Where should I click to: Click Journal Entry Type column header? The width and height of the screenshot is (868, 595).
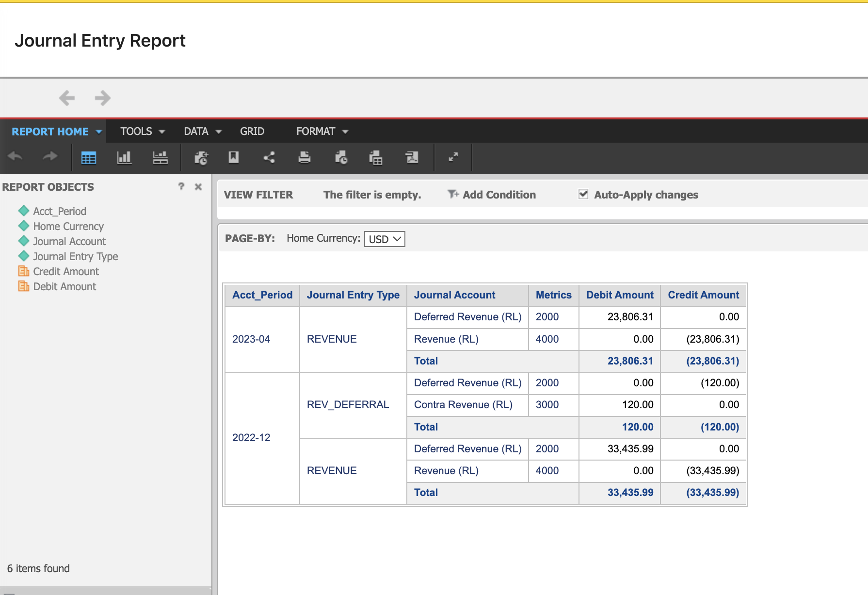[353, 295]
